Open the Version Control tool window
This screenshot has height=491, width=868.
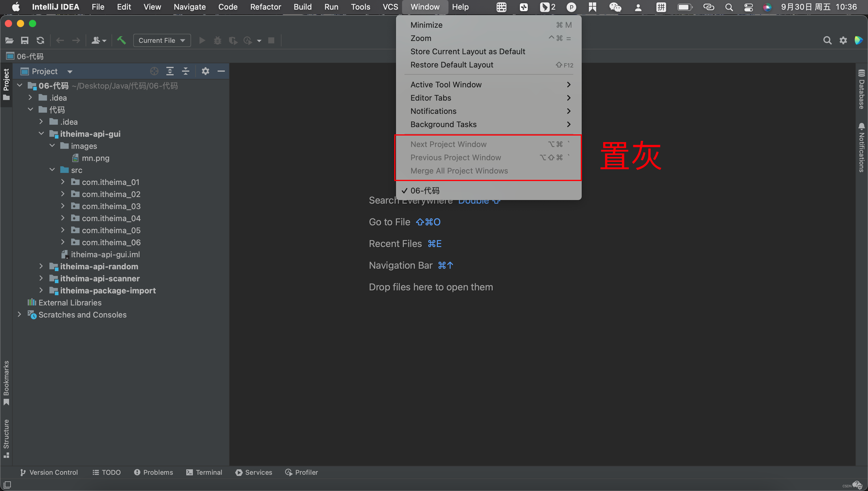tap(49, 472)
